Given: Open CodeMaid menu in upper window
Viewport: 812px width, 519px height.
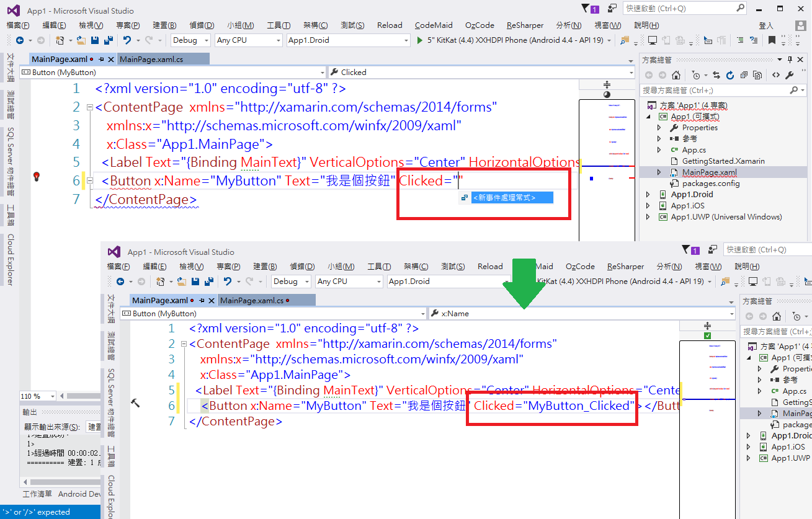Looking at the screenshot, I should (434, 25).
